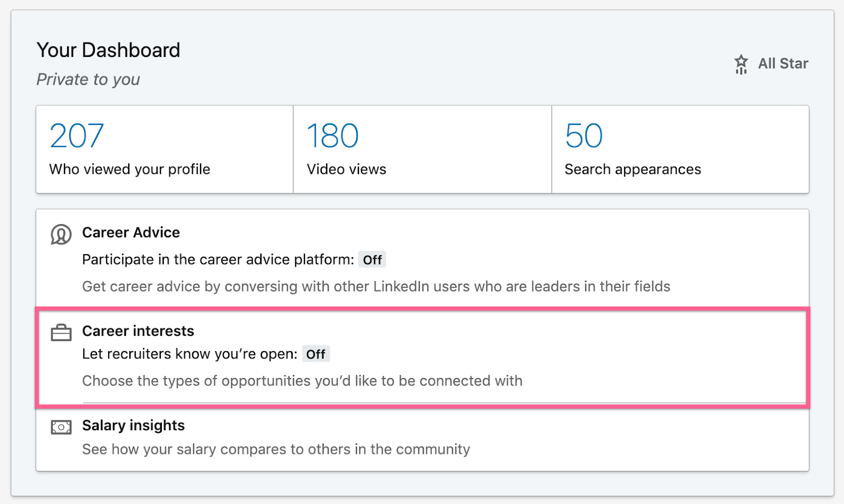Click the Salary insights money icon

click(x=61, y=427)
